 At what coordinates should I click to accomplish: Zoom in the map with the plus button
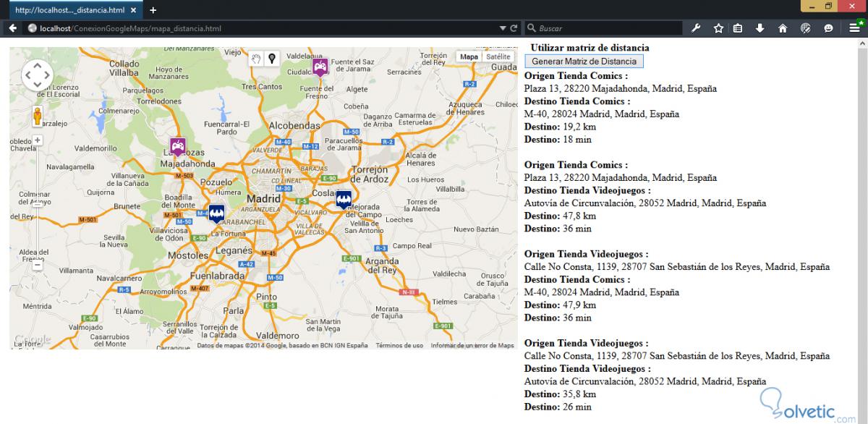click(x=38, y=140)
